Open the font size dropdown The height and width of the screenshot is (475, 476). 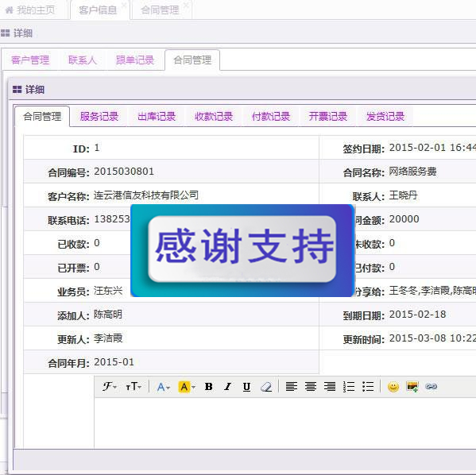pos(134,386)
